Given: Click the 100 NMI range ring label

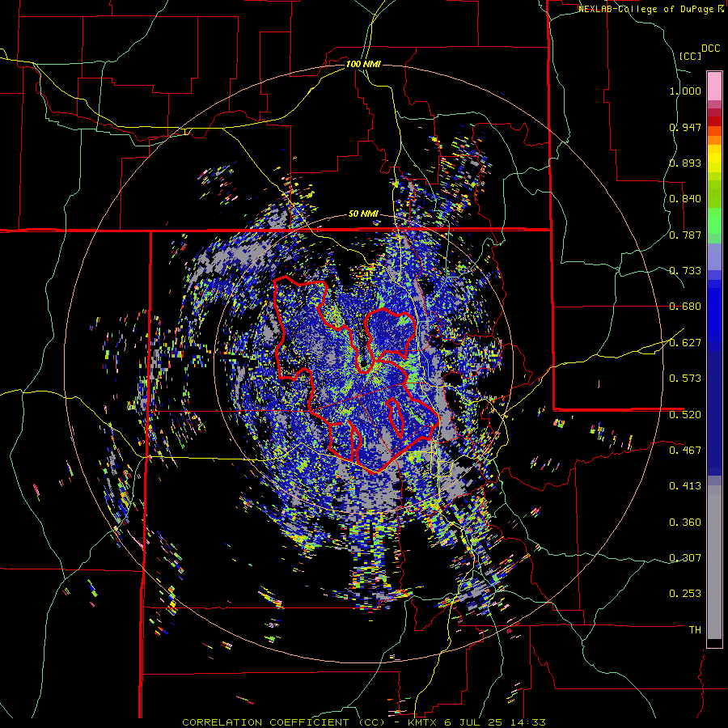Looking at the screenshot, I should tap(363, 64).
